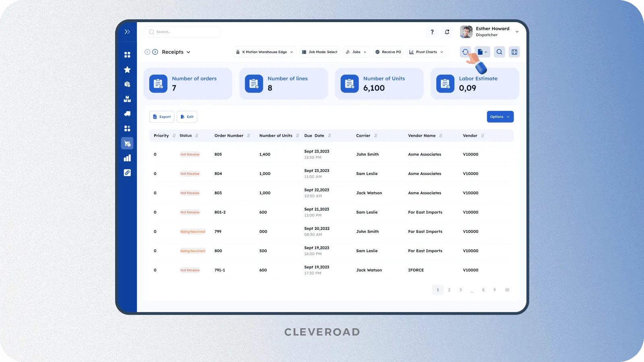Open the truck shipping section in the sidebar
644x362 pixels.
click(x=127, y=113)
